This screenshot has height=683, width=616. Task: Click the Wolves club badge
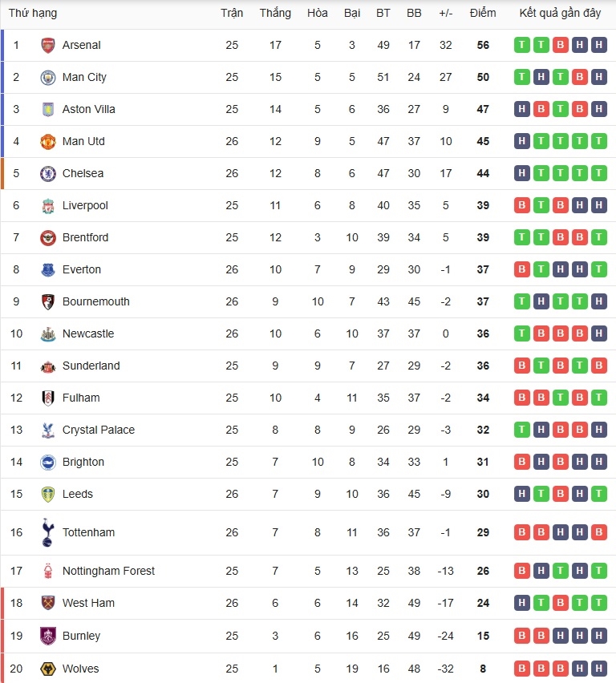point(48,669)
